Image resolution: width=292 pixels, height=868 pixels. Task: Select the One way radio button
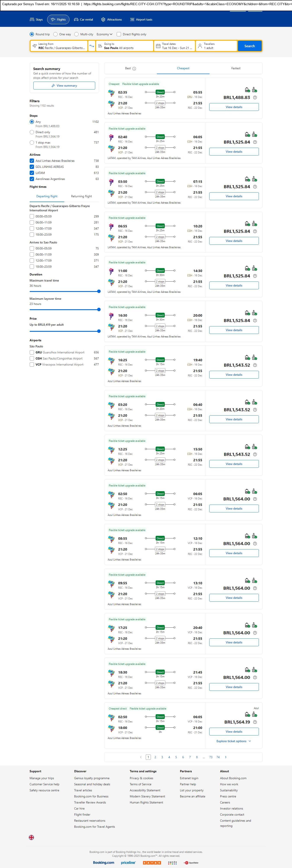(x=56, y=34)
